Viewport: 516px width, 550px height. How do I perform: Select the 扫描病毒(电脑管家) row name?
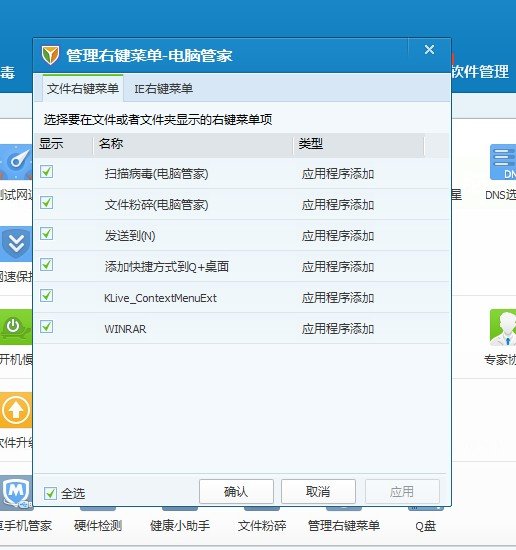[156, 174]
